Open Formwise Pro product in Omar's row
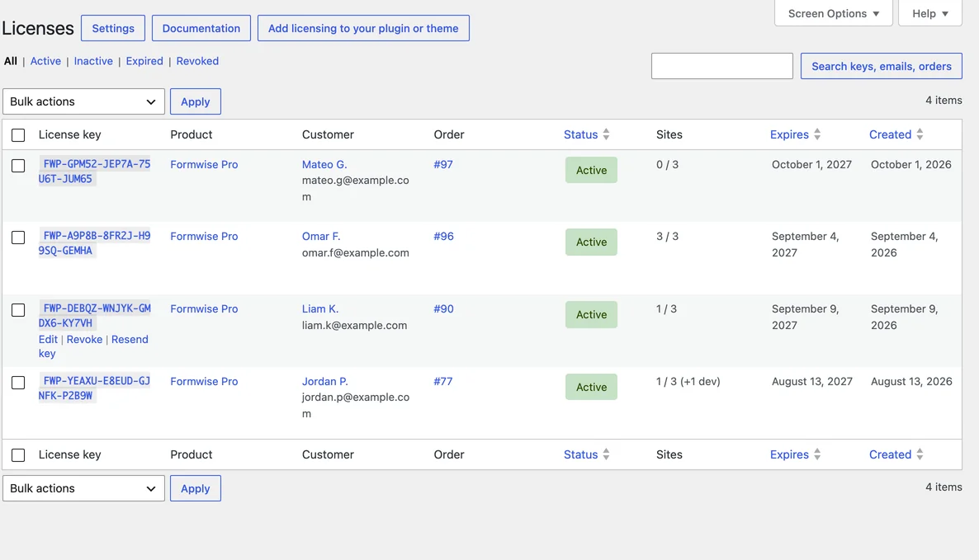 coord(204,237)
